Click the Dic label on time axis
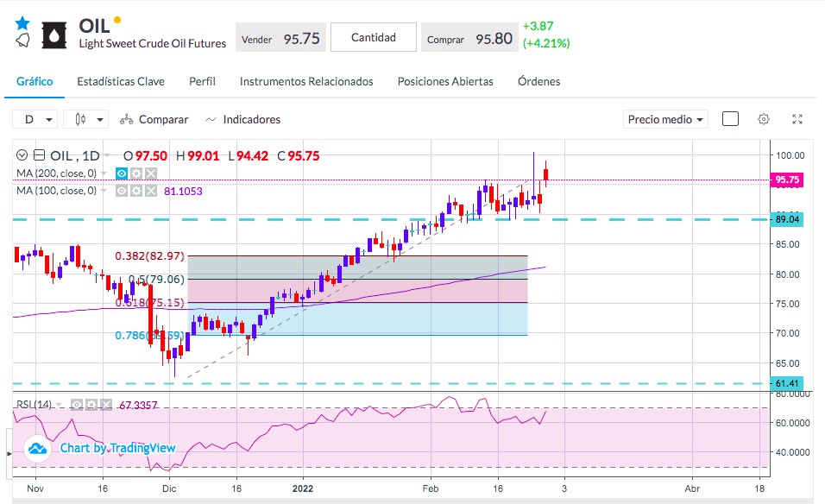Image resolution: width=825 pixels, height=504 pixels. (x=169, y=488)
